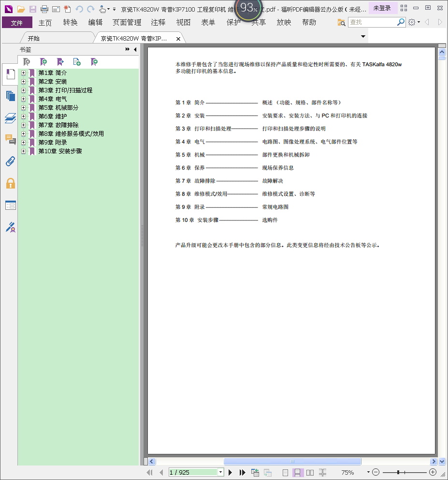Open the Bookmarks side panel icon
448x480 pixels.
coord(11,74)
